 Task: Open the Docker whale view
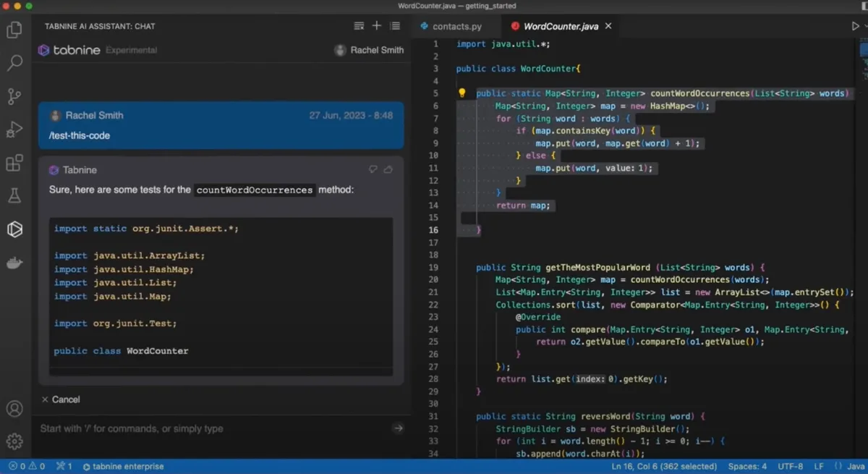14,263
